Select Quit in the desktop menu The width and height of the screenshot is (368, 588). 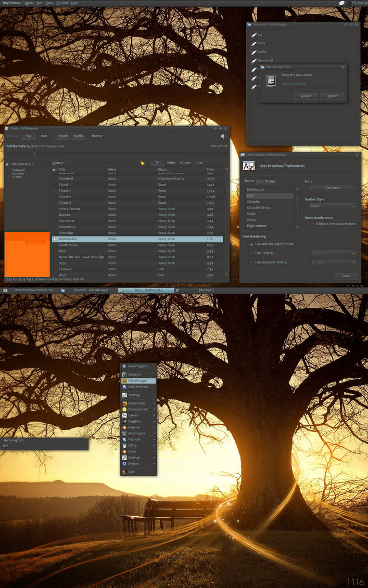tap(138, 472)
